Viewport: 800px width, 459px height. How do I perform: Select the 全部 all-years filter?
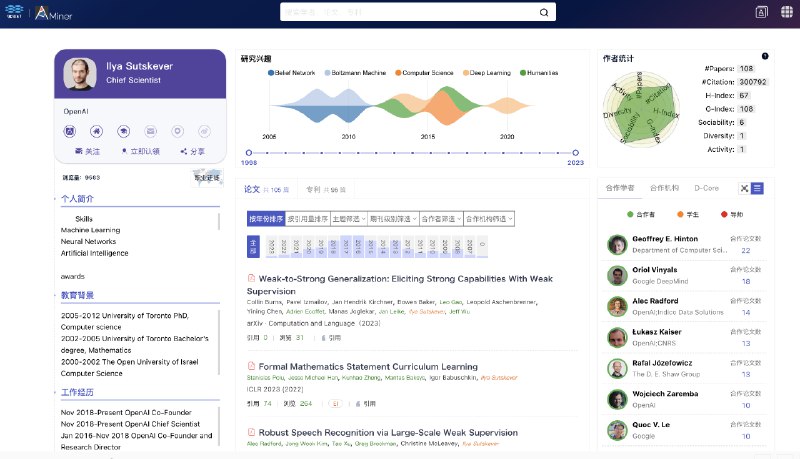(x=253, y=246)
